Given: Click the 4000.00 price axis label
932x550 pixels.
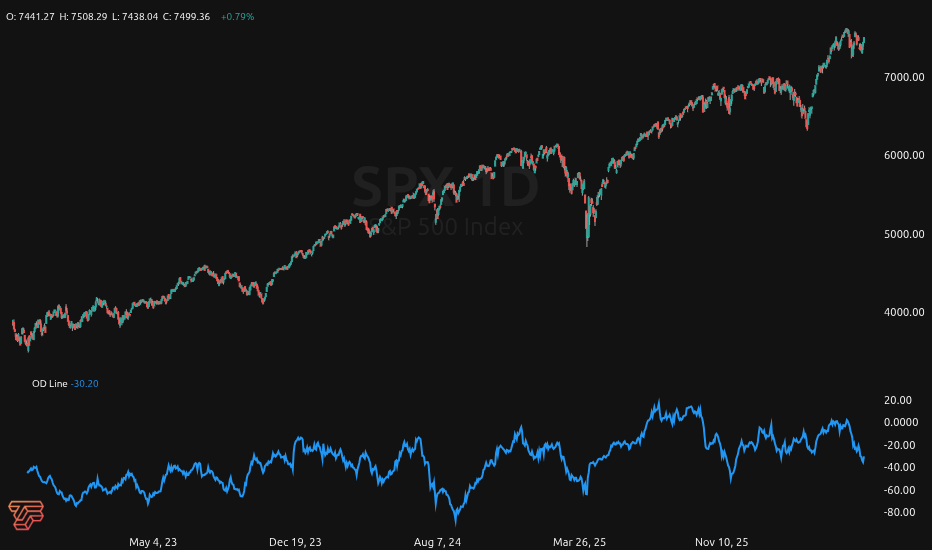Looking at the screenshot, I should pyautogui.click(x=904, y=312).
